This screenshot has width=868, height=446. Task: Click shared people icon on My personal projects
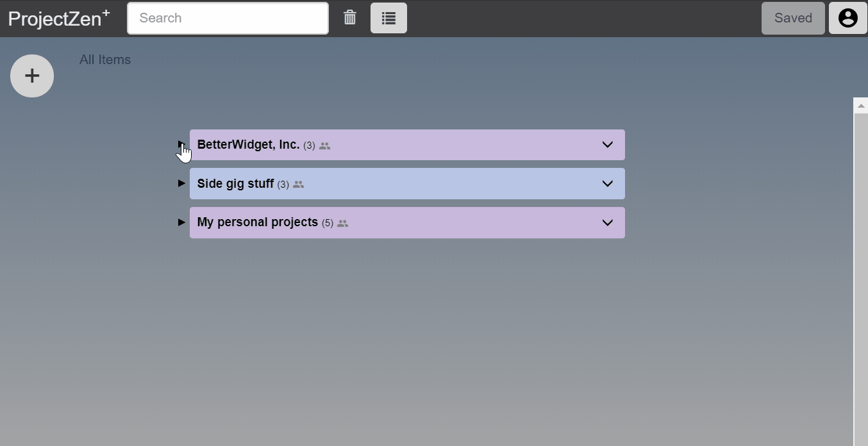pyautogui.click(x=343, y=224)
